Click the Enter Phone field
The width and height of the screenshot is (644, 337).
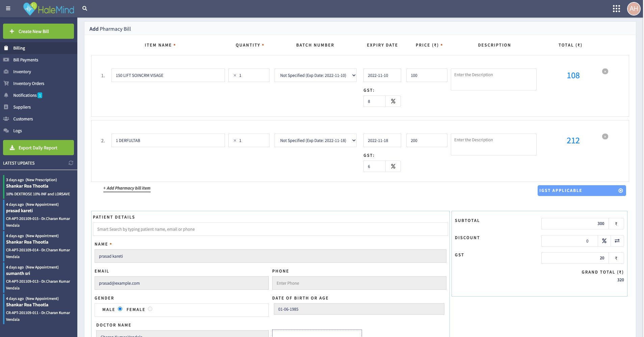(x=359, y=283)
